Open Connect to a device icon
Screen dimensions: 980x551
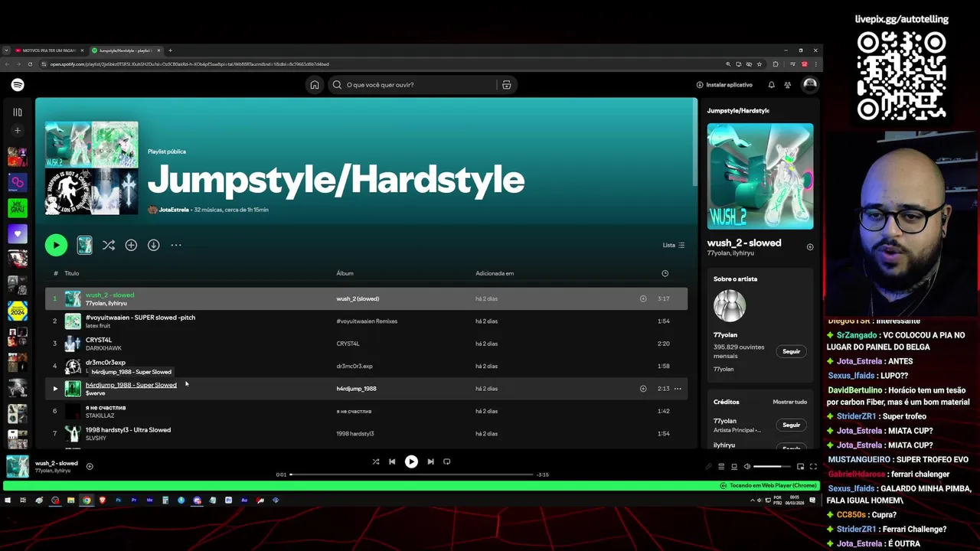tap(734, 467)
